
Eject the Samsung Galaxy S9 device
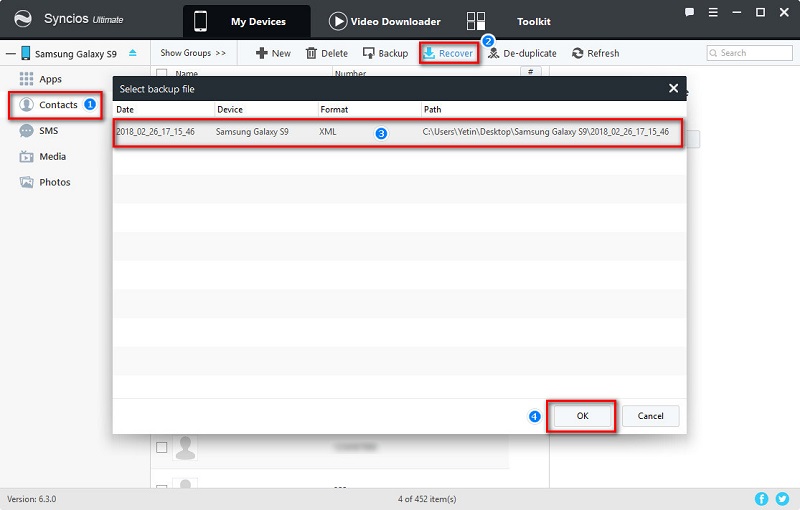coord(133,53)
